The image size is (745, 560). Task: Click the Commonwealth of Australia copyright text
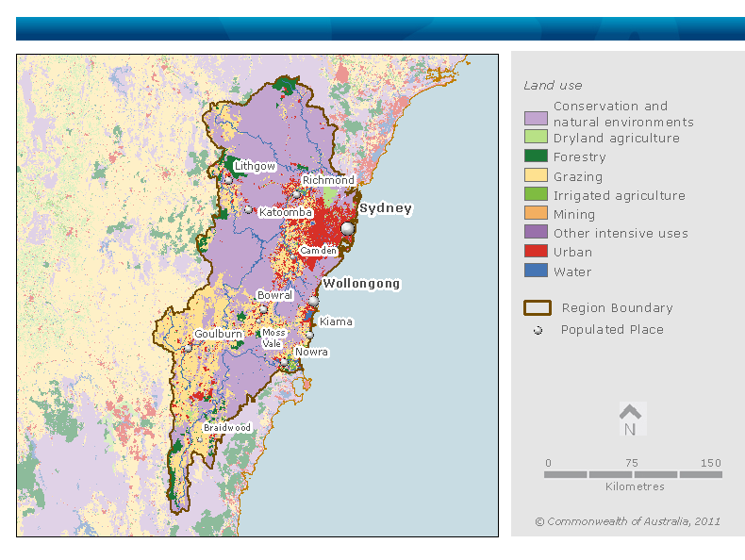click(x=627, y=521)
